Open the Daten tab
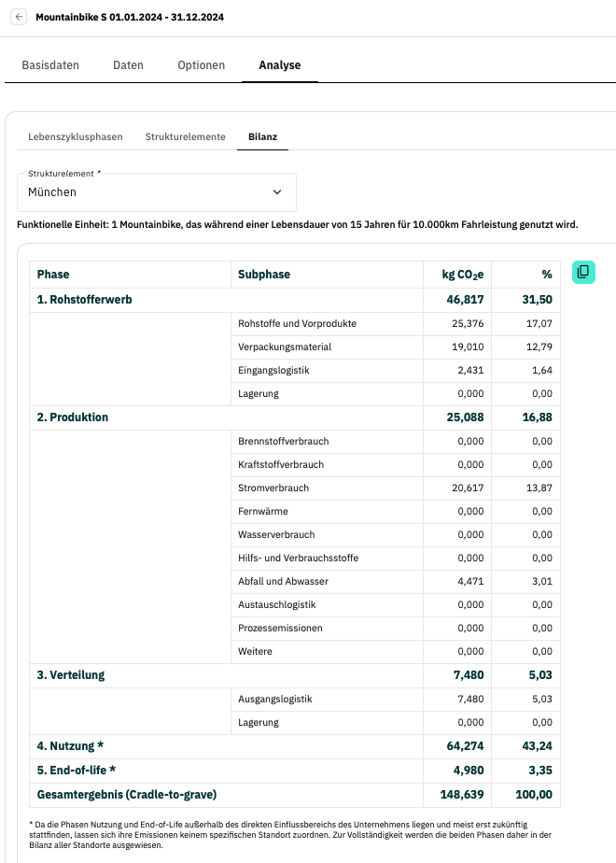Viewport: 616px width, 863px height. click(x=128, y=65)
